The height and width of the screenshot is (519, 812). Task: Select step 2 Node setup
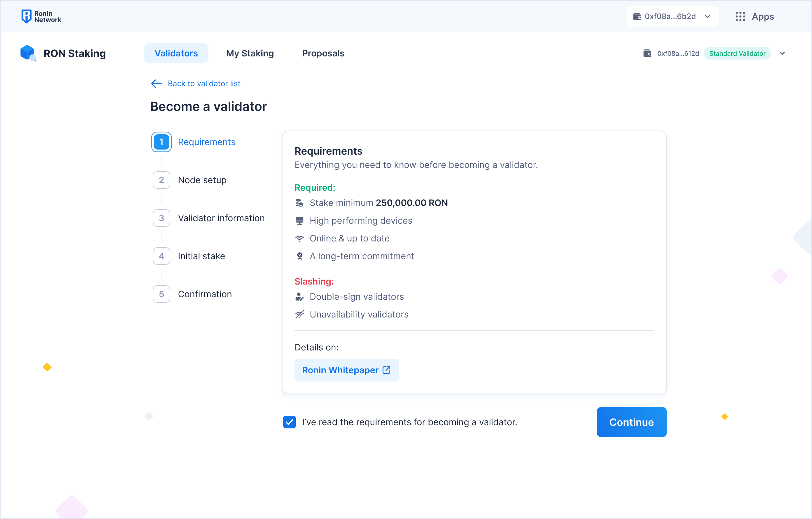(202, 180)
